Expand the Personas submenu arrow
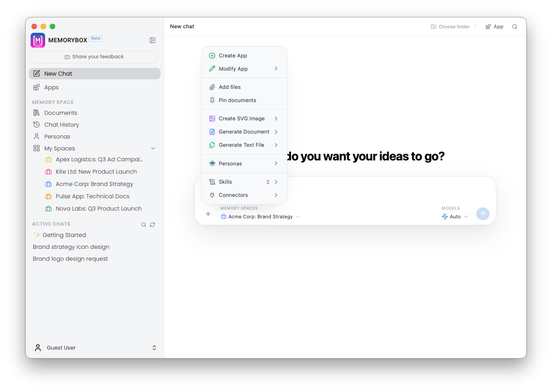 click(x=276, y=164)
